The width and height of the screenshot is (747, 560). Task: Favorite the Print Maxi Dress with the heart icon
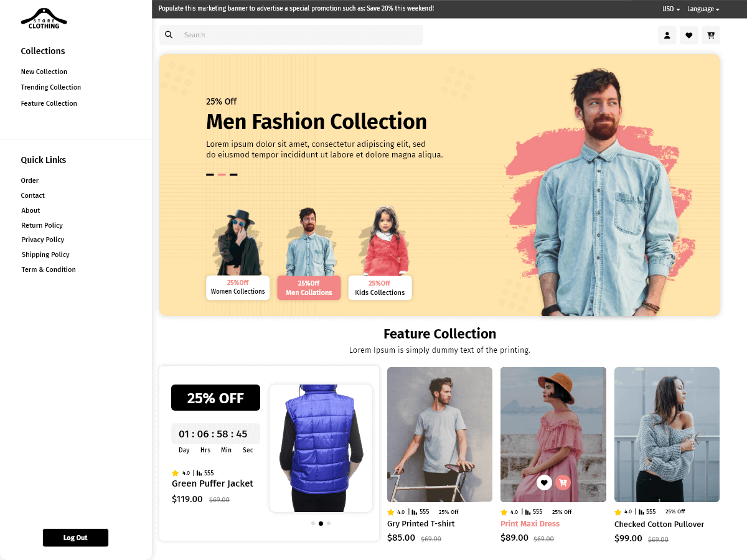click(544, 482)
